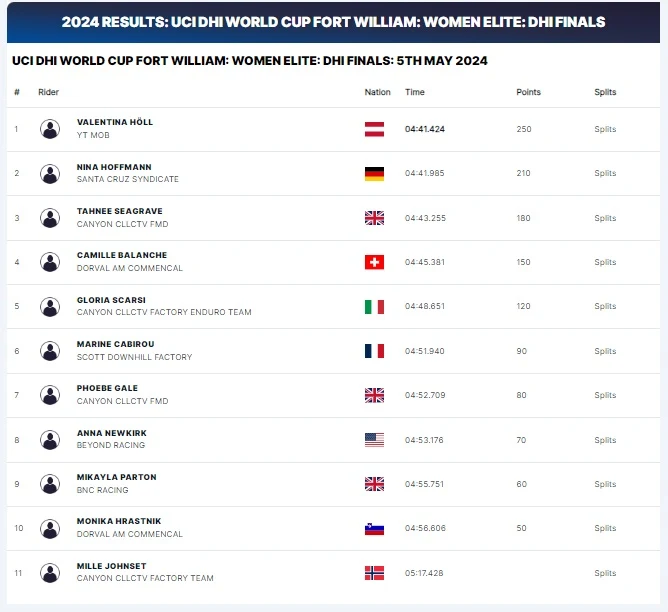Click Nina Hoffmann's profile avatar icon
The width and height of the screenshot is (668, 612).
coord(50,174)
